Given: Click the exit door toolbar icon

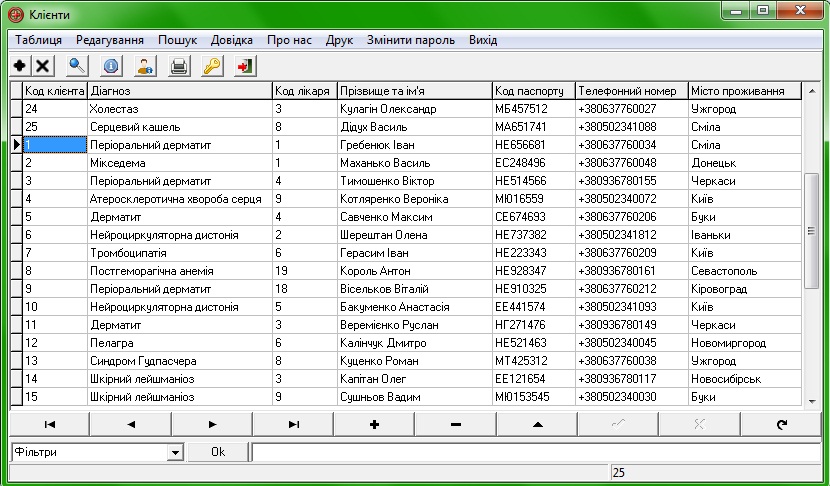Looking at the screenshot, I should (x=246, y=66).
